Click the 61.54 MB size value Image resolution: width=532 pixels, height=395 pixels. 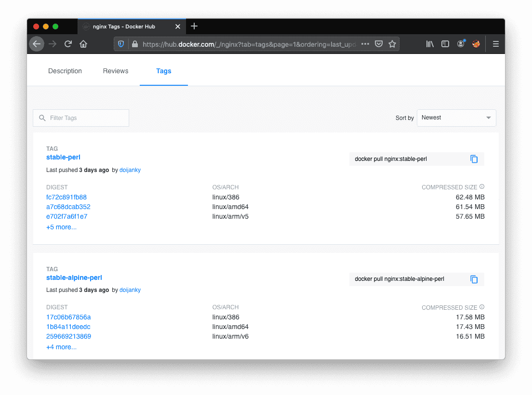click(x=470, y=207)
